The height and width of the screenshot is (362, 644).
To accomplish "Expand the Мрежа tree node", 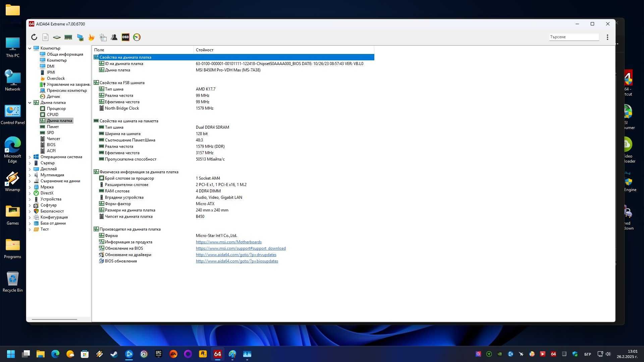I will (30, 187).
